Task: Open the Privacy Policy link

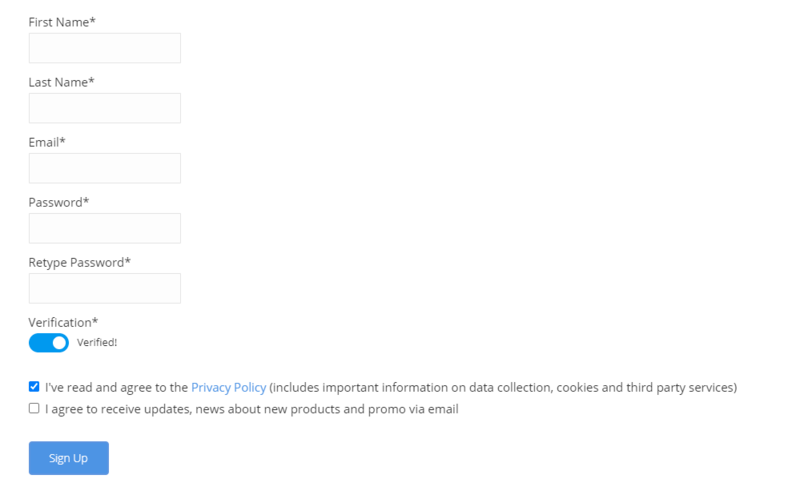Action: pos(228,387)
